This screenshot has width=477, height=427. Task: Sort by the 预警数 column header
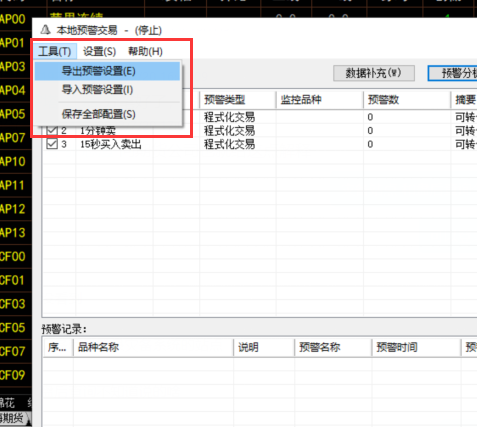[407, 100]
